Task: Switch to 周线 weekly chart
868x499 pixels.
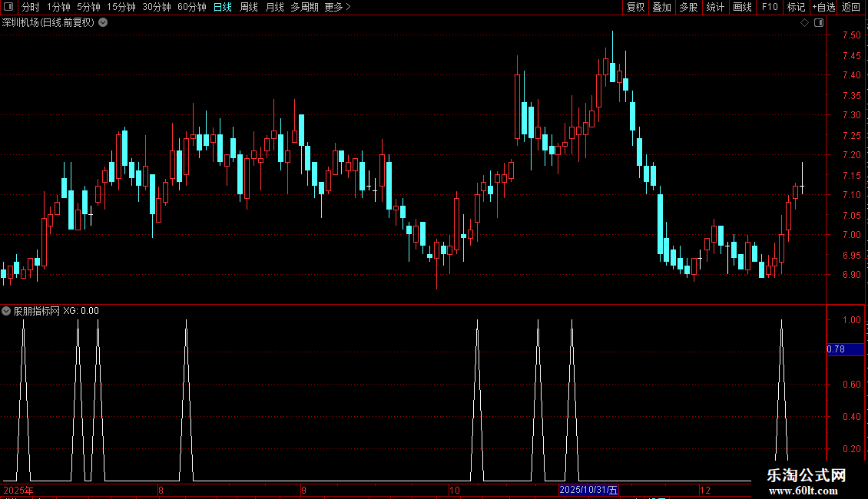Action: tap(249, 7)
